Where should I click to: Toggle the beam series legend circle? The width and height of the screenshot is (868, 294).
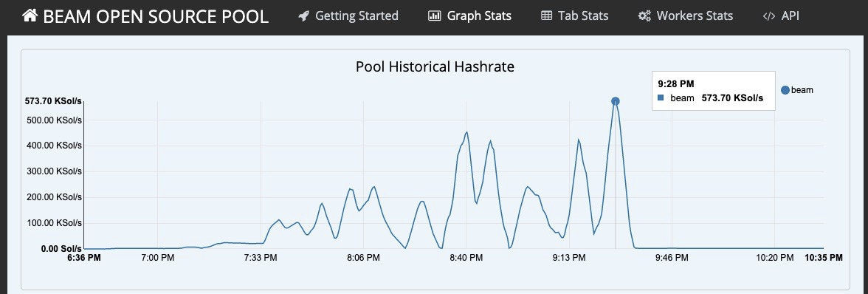tap(785, 90)
